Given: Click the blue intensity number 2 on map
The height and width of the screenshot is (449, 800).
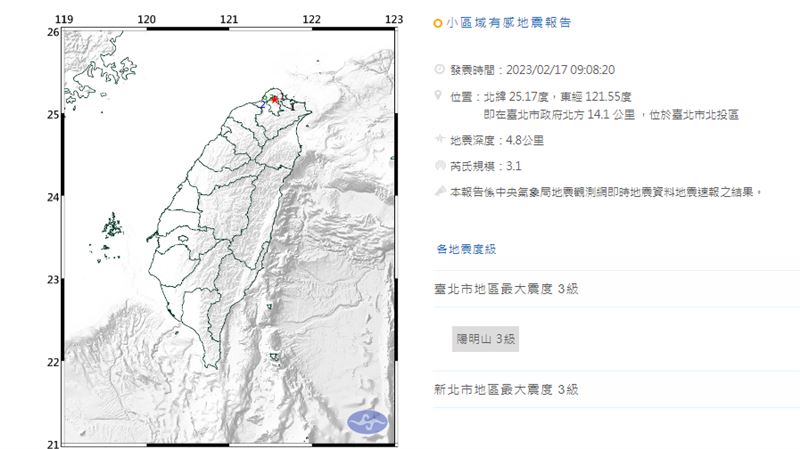Looking at the screenshot, I should point(263,105).
